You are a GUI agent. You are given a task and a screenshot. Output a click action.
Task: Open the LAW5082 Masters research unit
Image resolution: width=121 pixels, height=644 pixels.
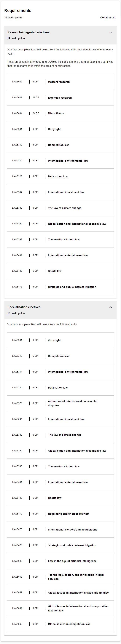(60, 82)
